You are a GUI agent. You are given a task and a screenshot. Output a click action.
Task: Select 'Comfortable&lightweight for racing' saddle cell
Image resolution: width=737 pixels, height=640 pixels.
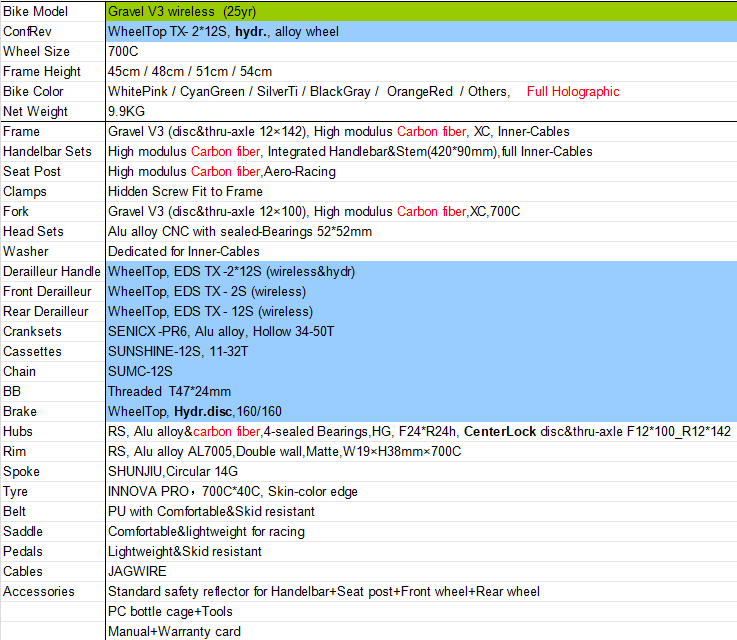click(x=421, y=531)
